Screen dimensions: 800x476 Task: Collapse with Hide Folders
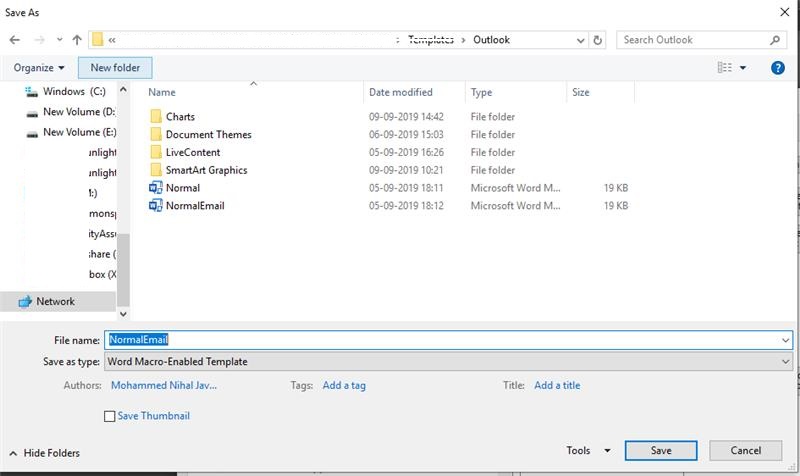coord(45,453)
